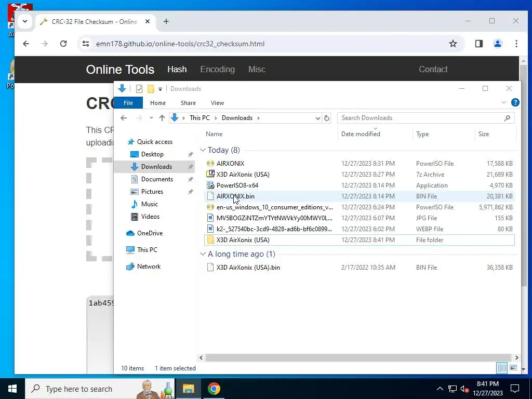Open File Explorer from the taskbar
Viewport: 532px width, 399px height.
(188, 389)
